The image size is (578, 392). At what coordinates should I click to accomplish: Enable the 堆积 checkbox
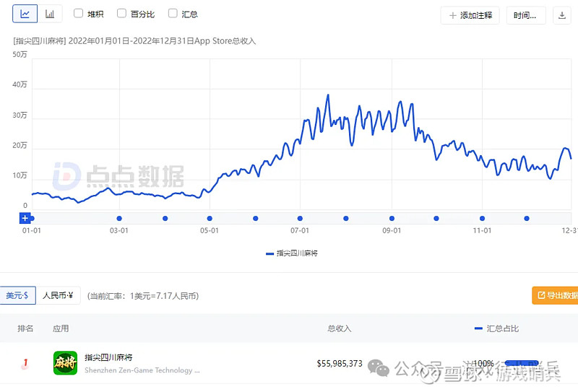(x=78, y=14)
